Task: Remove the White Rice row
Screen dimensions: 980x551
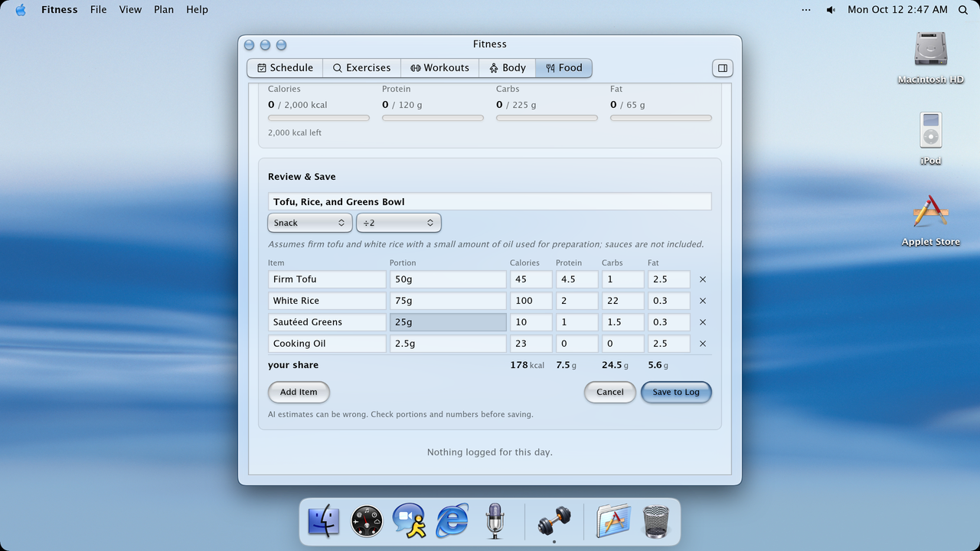Action: coord(703,301)
